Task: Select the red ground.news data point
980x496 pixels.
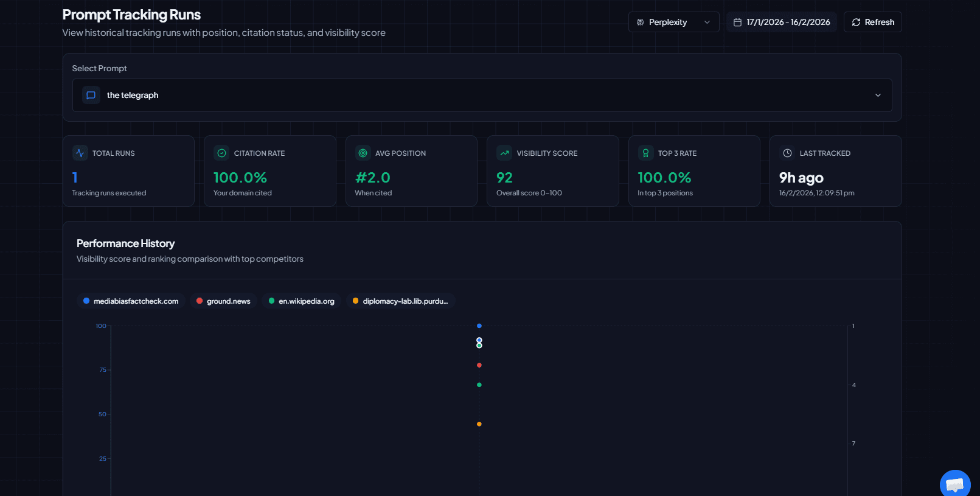Action: click(479, 365)
